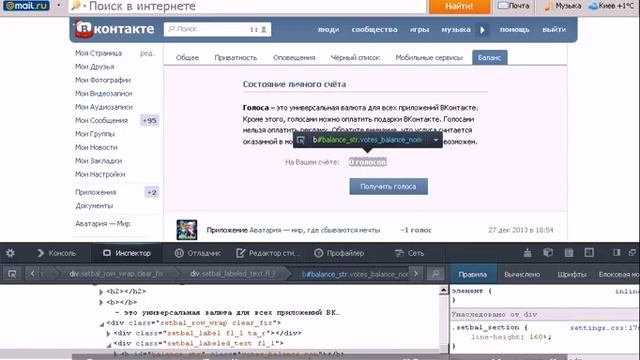Open музыка in VK header
The height and width of the screenshot is (360, 640).
[x=456, y=29]
